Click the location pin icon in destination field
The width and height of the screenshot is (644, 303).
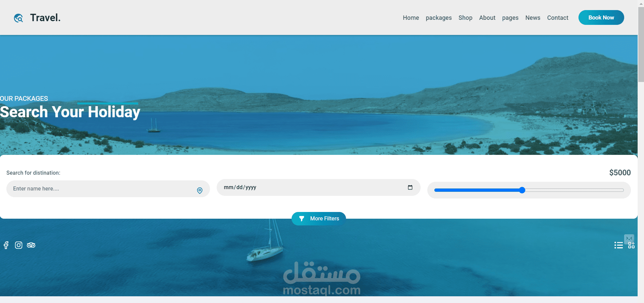200,190
